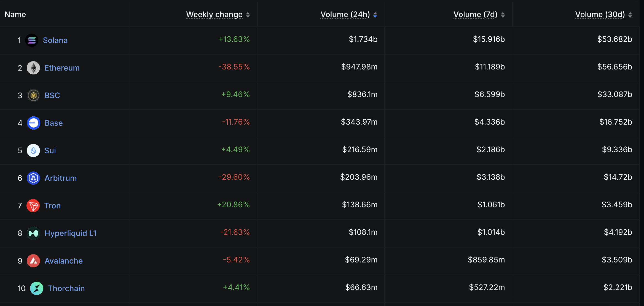Select the Arbitrum logo icon
Image resolution: width=644 pixels, height=306 pixels.
click(33, 178)
